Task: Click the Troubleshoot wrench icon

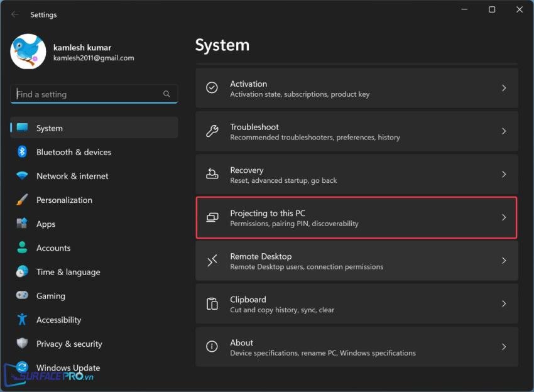Action: click(x=212, y=131)
